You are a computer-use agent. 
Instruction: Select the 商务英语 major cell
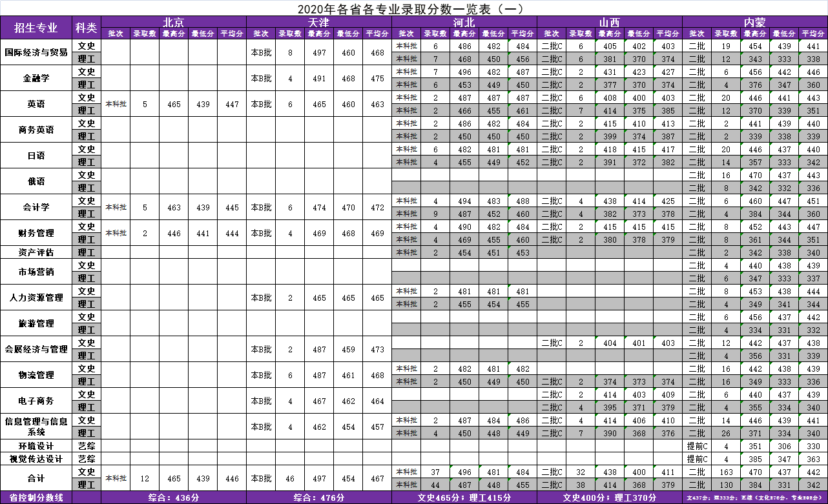36,130
